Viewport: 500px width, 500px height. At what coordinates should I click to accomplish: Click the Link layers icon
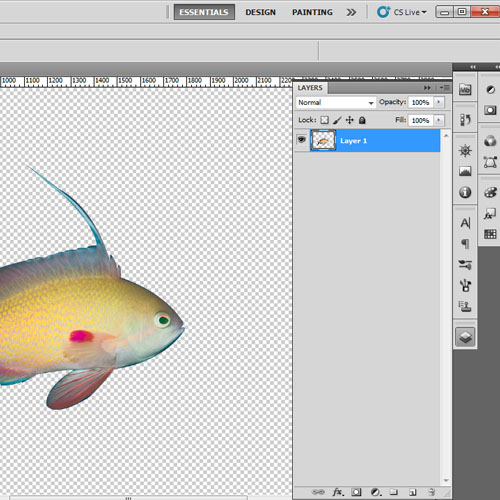pyautogui.click(x=318, y=492)
